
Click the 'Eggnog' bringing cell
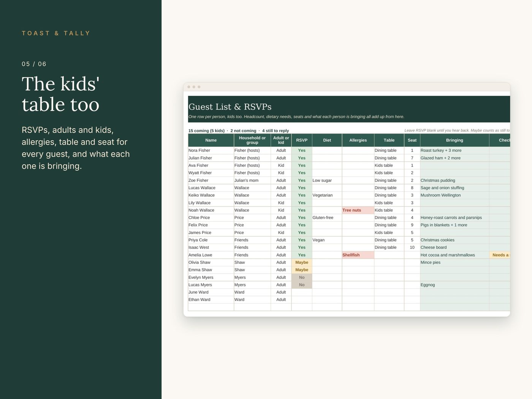click(x=454, y=285)
